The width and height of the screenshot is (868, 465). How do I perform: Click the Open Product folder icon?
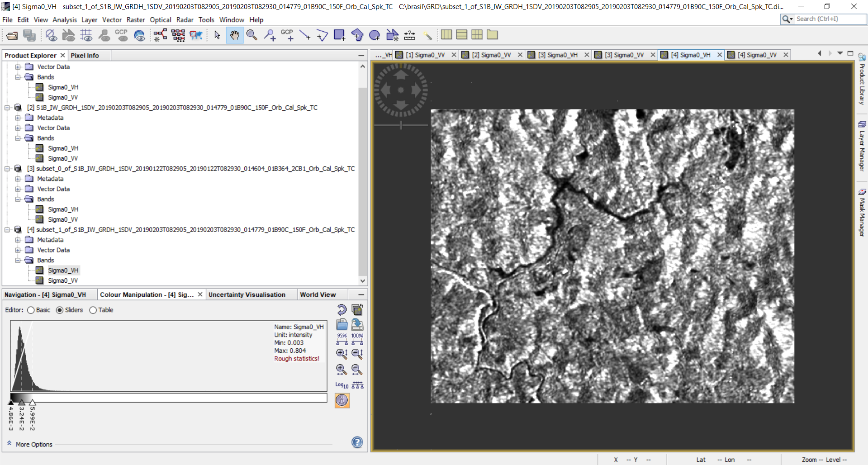[12, 35]
